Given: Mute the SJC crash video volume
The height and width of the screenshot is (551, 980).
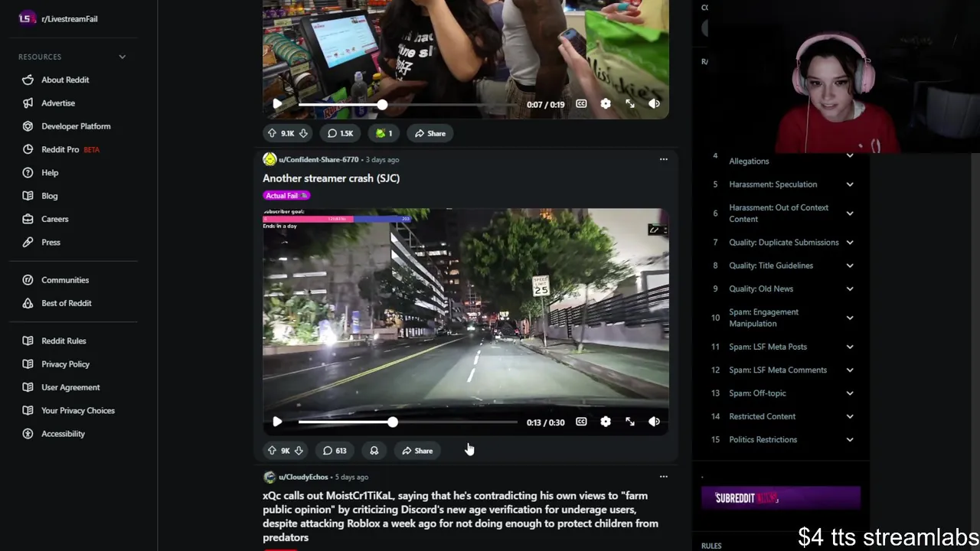Looking at the screenshot, I should click(x=654, y=422).
